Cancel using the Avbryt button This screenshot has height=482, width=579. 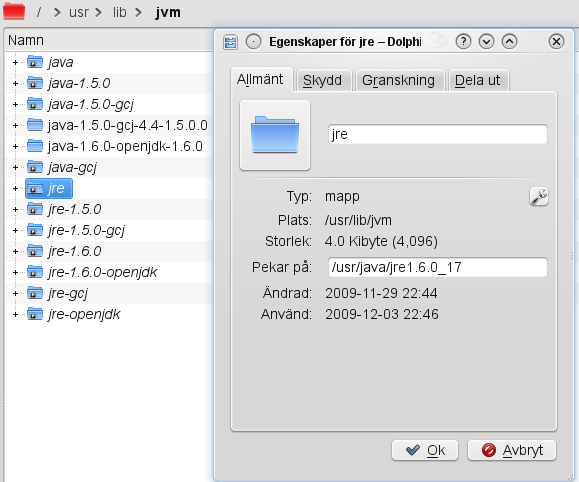click(512, 450)
